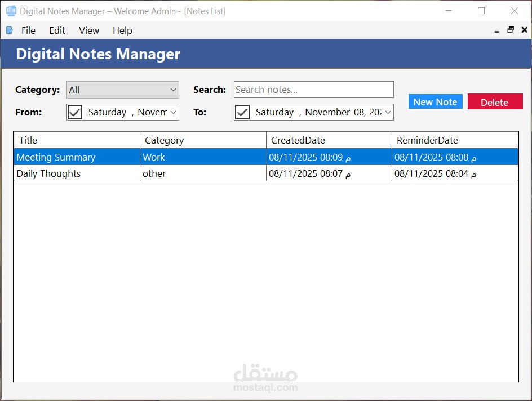Expand the From date picker arrow
This screenshot has width=532, height=401.
pos(174,112)
